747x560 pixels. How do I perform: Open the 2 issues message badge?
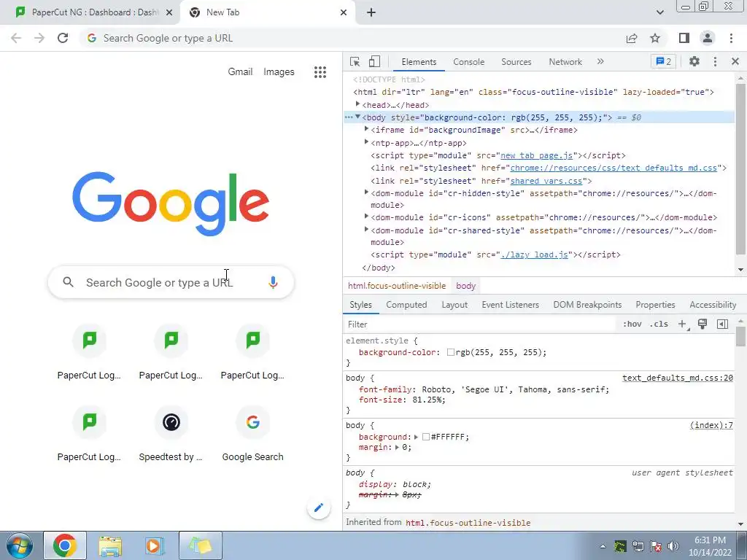click(664, 61)
